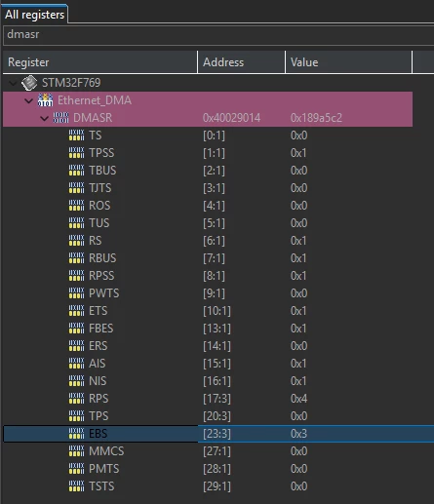Click the RS value 0x1
Image resolution: width=434 pixels, height=504 pixels.
(298, 241)
